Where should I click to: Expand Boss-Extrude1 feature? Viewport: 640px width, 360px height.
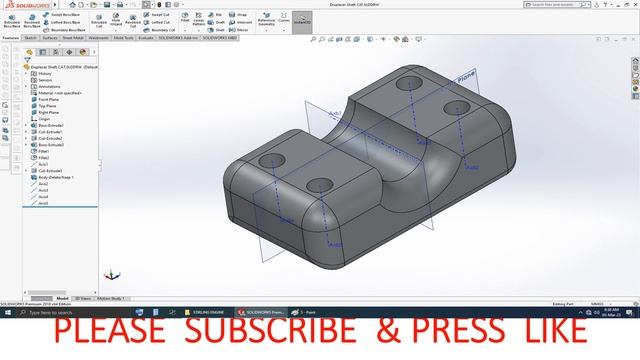tap(27, 126)
